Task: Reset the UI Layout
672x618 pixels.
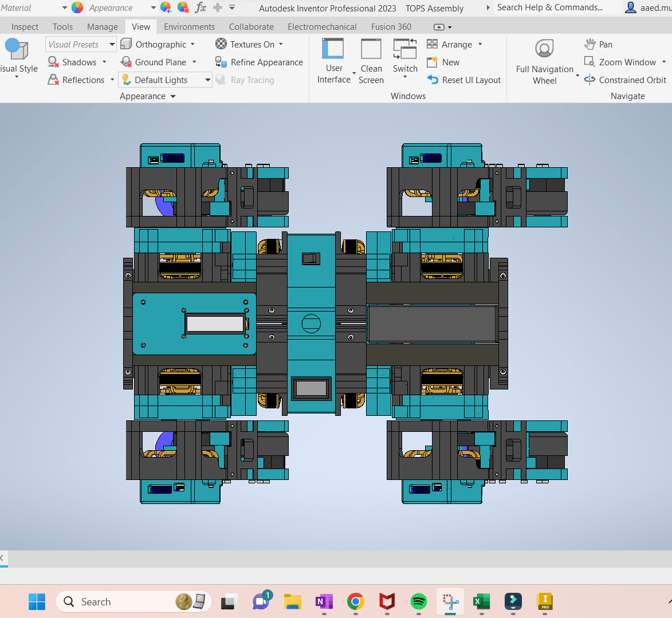Action: click(463, 80)
